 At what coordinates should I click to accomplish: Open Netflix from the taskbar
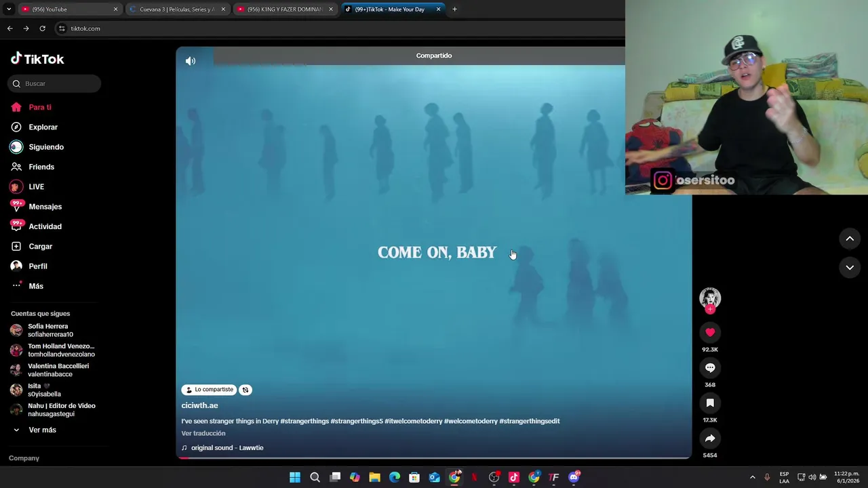pos(474,477)
